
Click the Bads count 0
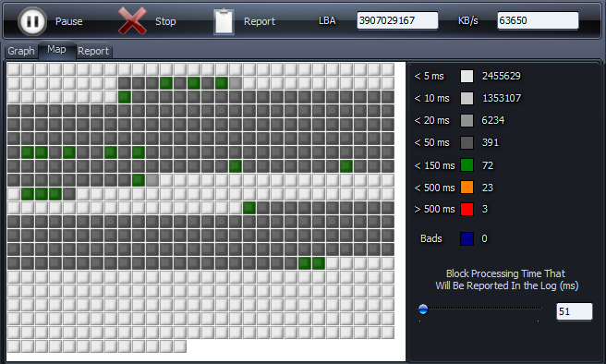click(x=484, y=238)
